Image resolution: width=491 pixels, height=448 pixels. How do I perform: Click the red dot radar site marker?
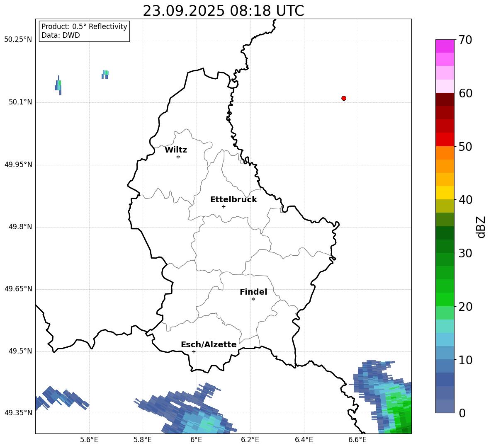click(x=344, y=98)
